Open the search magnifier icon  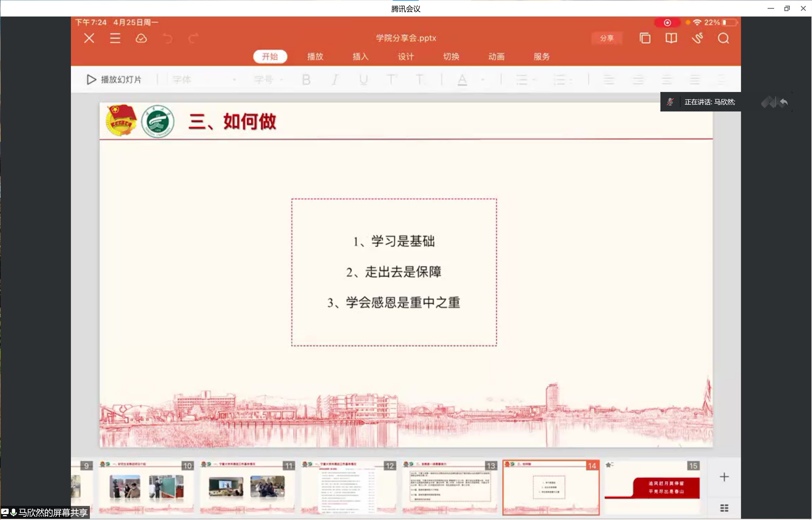[723, 38]
